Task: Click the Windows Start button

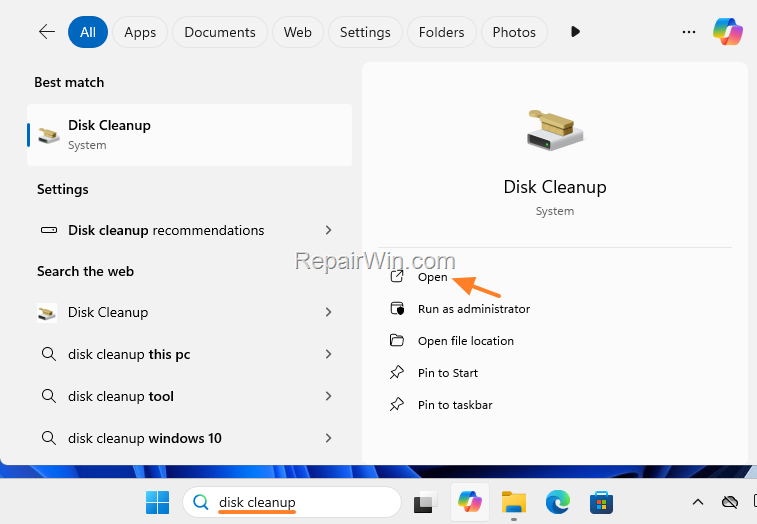Action: [158, 501]
